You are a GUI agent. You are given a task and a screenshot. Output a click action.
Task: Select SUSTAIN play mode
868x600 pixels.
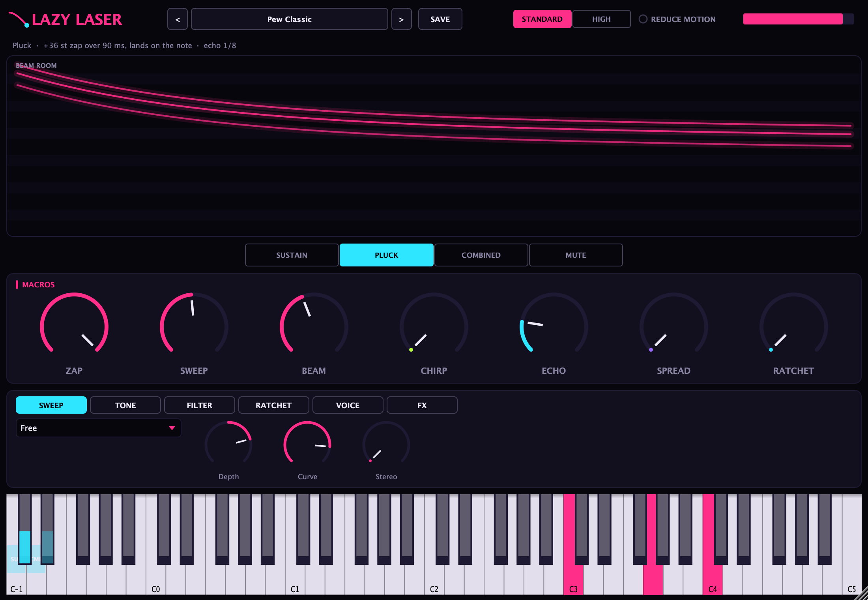click(292, 255)
